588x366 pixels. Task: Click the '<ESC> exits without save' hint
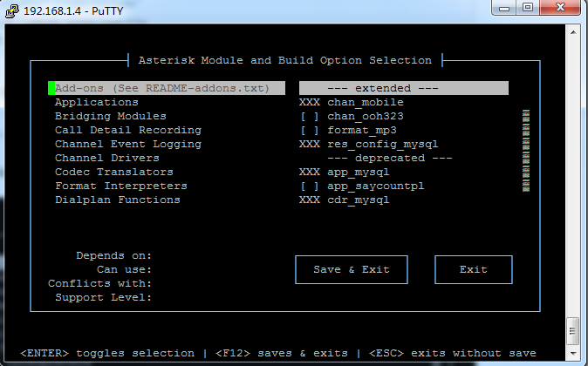(452, 353)
